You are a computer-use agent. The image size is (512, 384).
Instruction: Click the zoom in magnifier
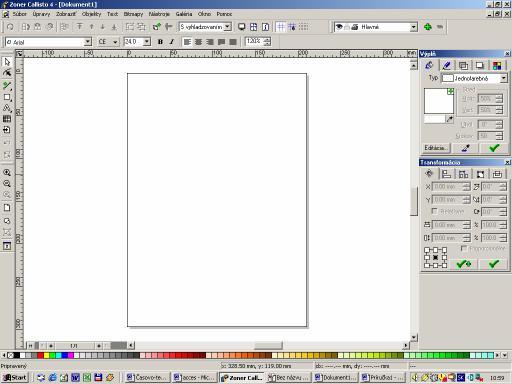[x=7, y=173]
